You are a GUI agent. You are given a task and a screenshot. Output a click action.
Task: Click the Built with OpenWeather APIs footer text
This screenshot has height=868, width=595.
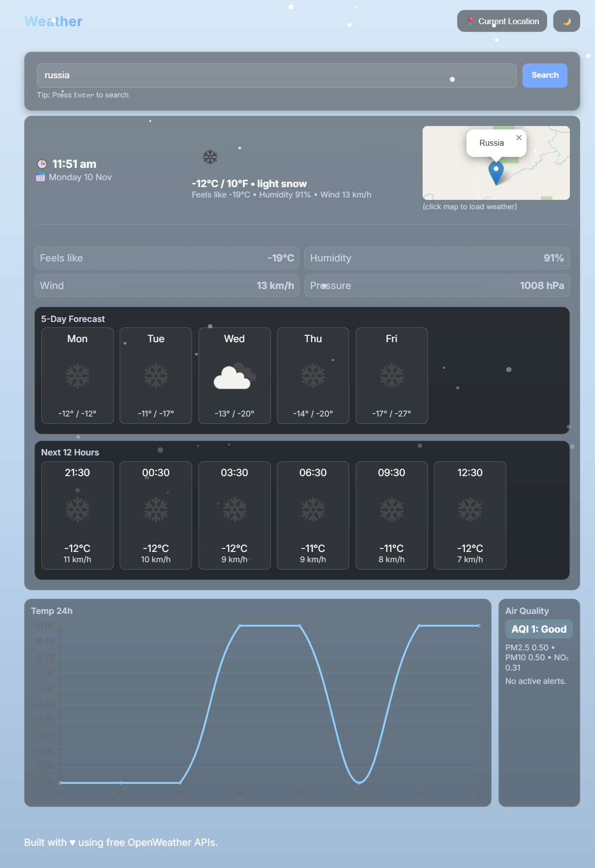(x=121, y=842)
